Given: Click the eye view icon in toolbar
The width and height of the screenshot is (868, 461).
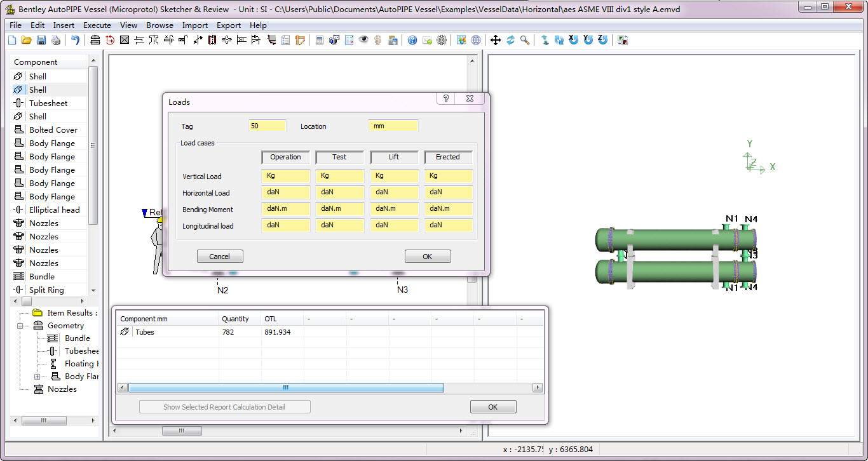Looking at the screenshot, I should (363, 40).
